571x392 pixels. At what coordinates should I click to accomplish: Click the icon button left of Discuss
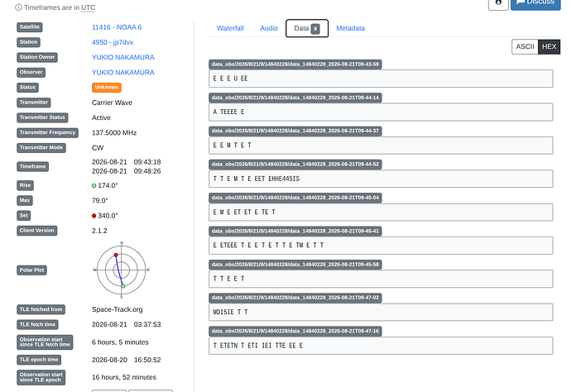pos(498,3)
